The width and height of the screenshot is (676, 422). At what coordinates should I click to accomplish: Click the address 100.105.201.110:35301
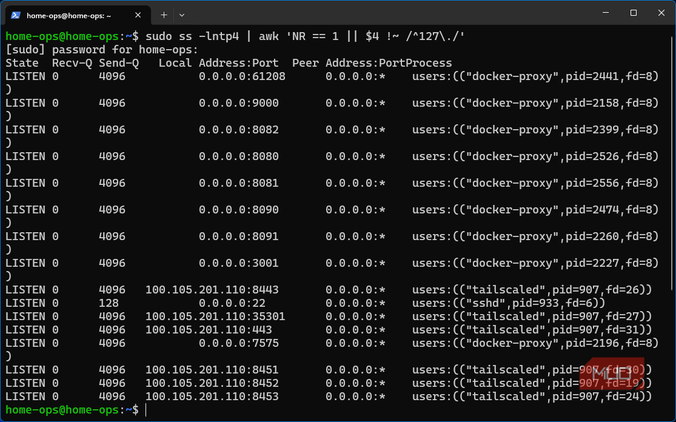[215, 317]
